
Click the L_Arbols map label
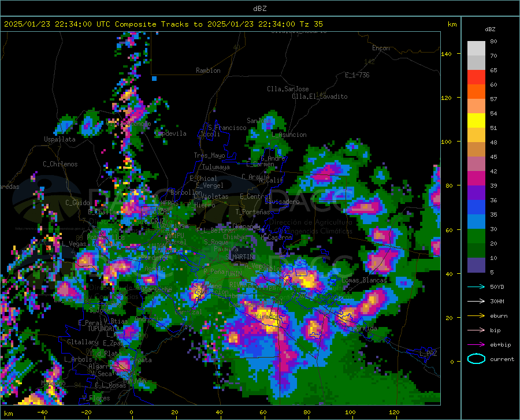click(78, 359)
